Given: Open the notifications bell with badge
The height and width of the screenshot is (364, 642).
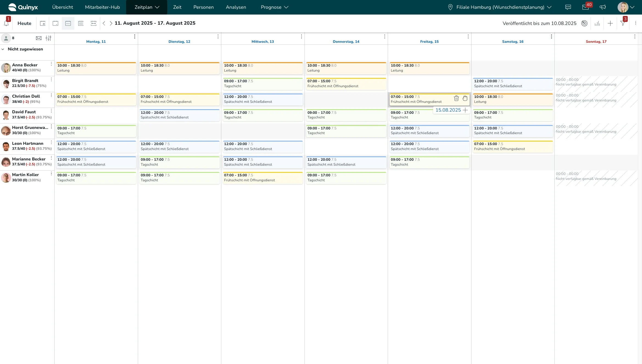Looking at the screenshot, I should [x=6, y=23].
